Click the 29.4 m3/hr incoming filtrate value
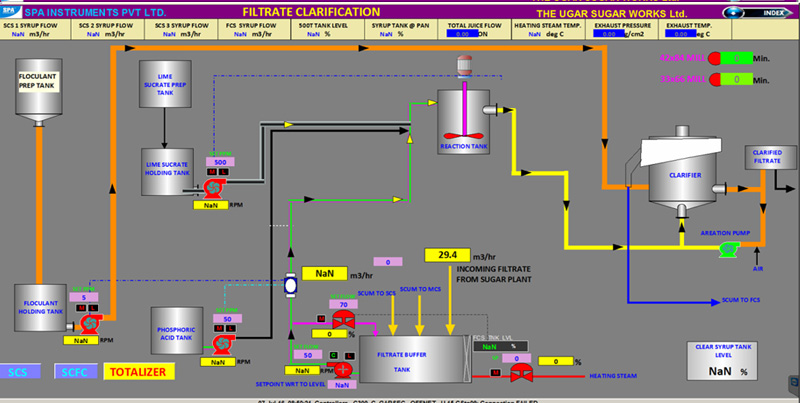800x403 pixels. 447,255
